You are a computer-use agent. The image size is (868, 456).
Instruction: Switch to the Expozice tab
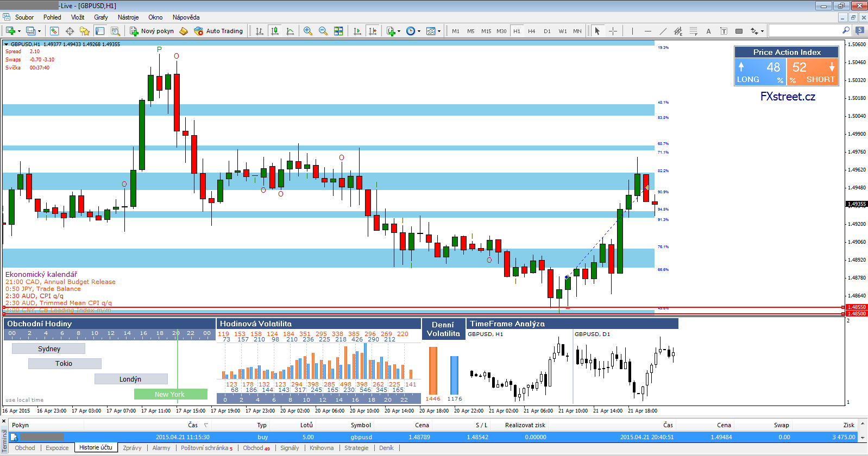[57, 448]
